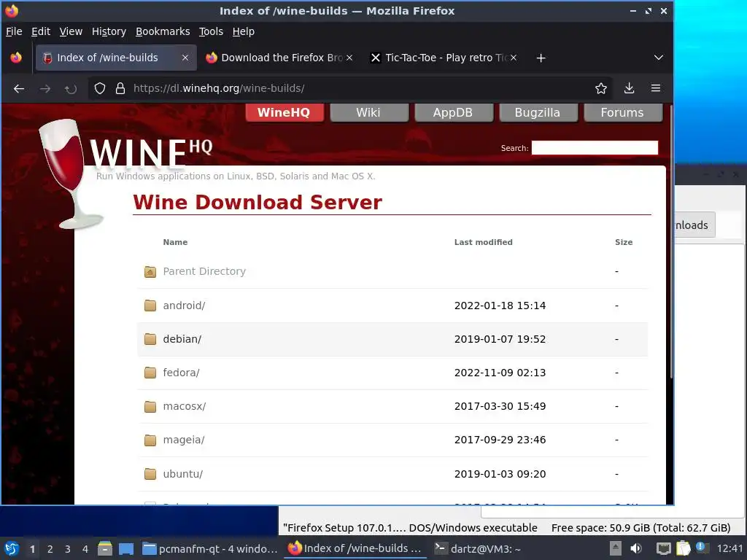The height and width of the screenshot is (560, 747).
Task: Switch to dartz@VM3 terminal in taskbar
Action: (x=478, y=548)
